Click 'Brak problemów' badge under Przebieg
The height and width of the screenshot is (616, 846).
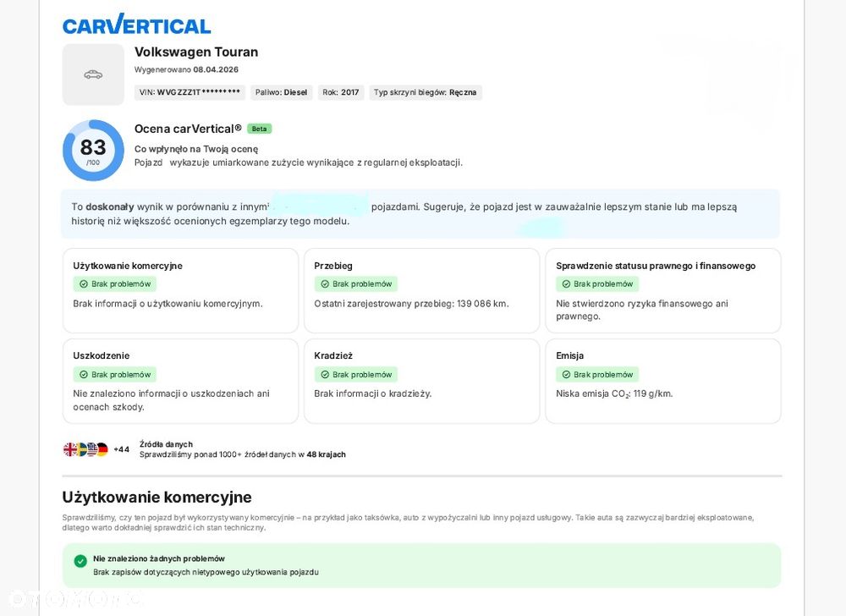(x=356, y=284)
